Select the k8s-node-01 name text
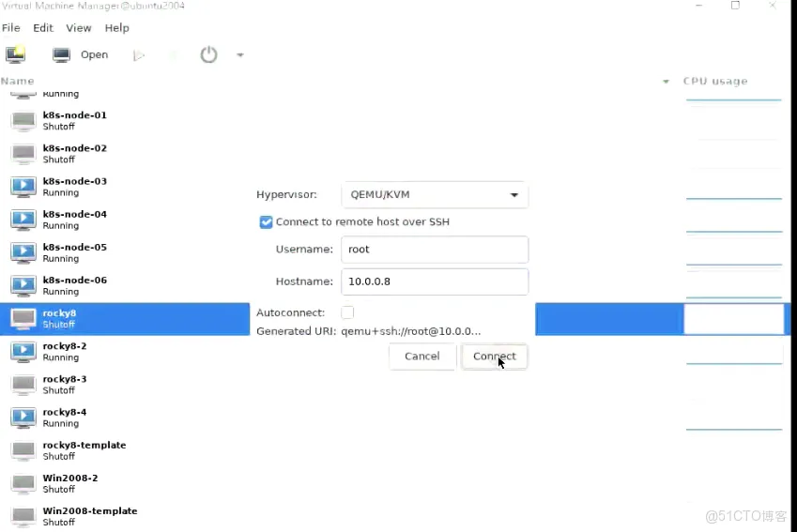 click(x=75, y=115)
